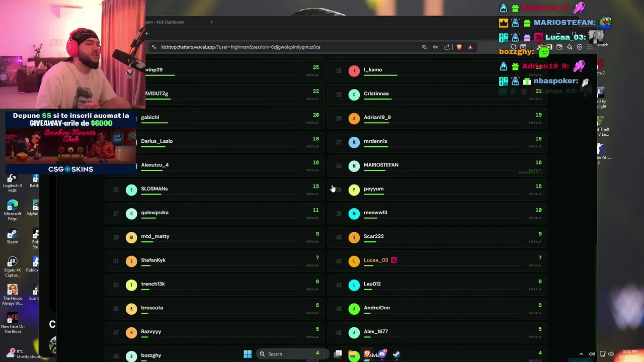Open The House Always Wins desktop shortcut
Screen dimensions: 644x362
click(x=13, y=295)
